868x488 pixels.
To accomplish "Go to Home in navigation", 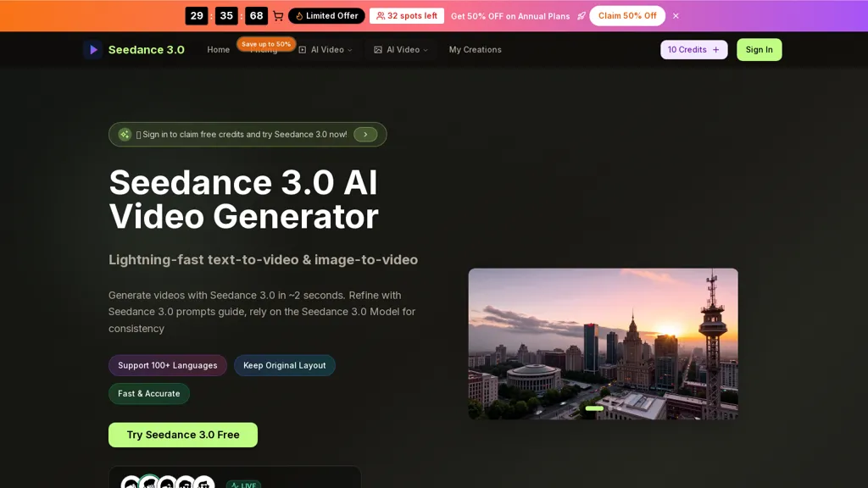I will point(218,50).
